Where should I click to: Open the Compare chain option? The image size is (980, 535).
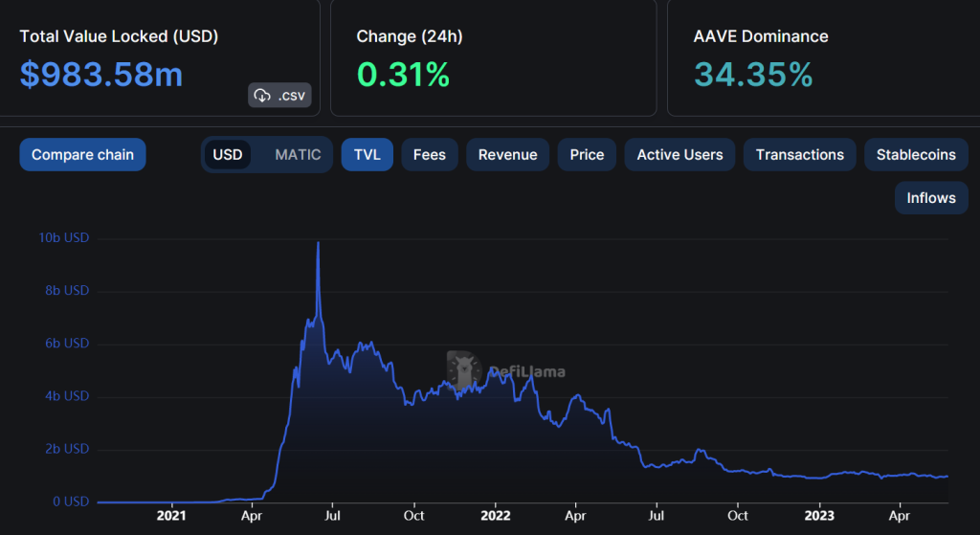tap(82, 154)
